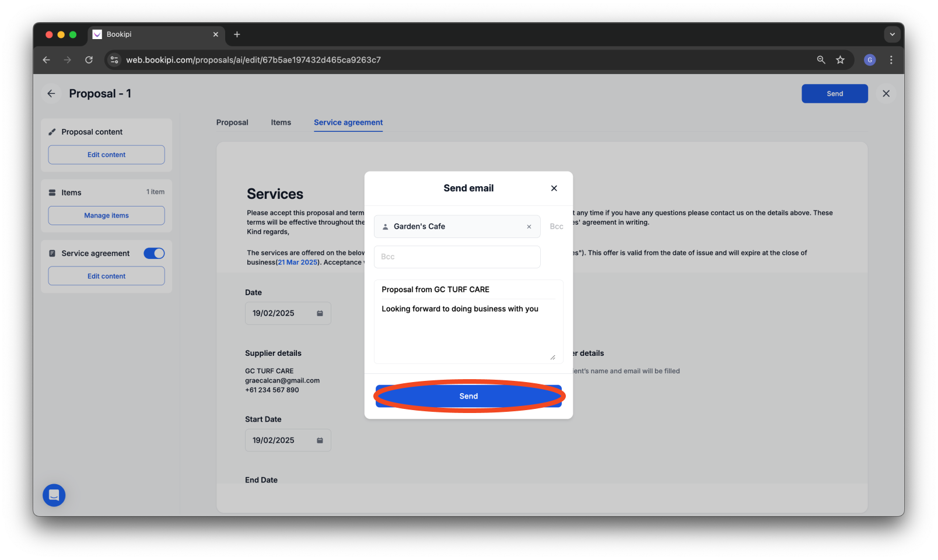
Task: Click the recipient person icon beside Garden's Cafe
Action: (x=385, y=226)
